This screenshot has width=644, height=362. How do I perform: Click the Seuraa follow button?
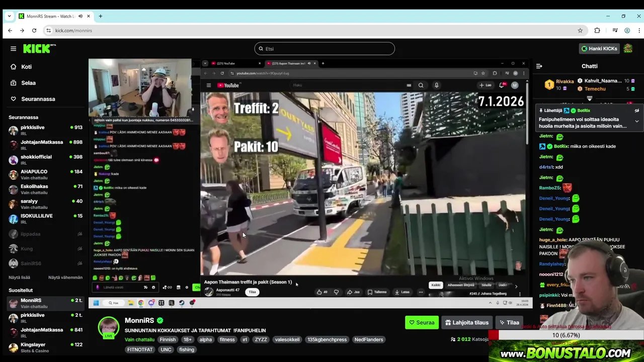[x=422, y=323]
